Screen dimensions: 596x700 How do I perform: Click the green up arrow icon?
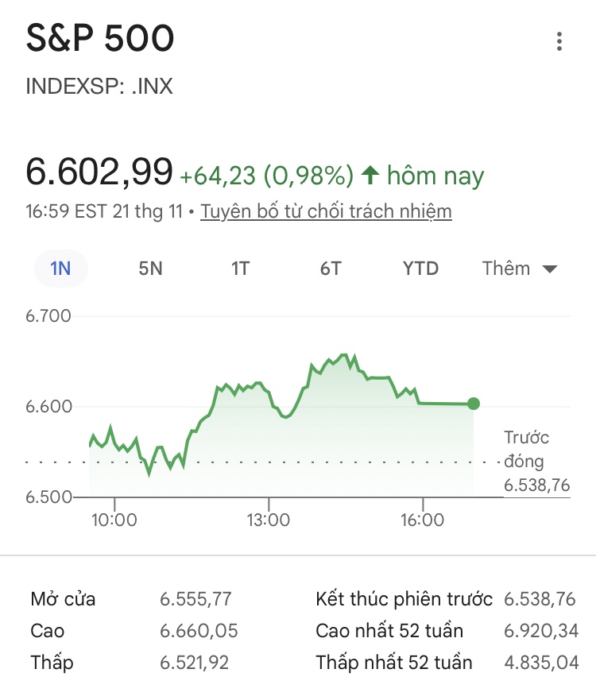[370, 175]
